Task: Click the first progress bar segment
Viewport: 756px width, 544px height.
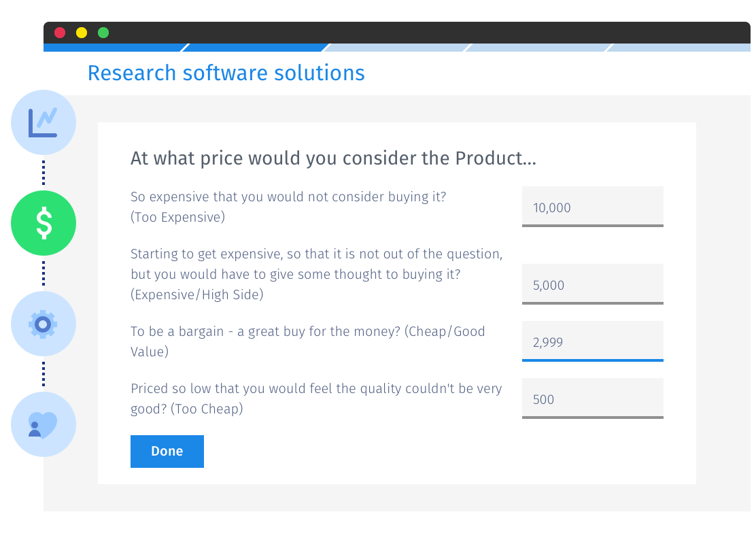Action: (x=112, y=48)
